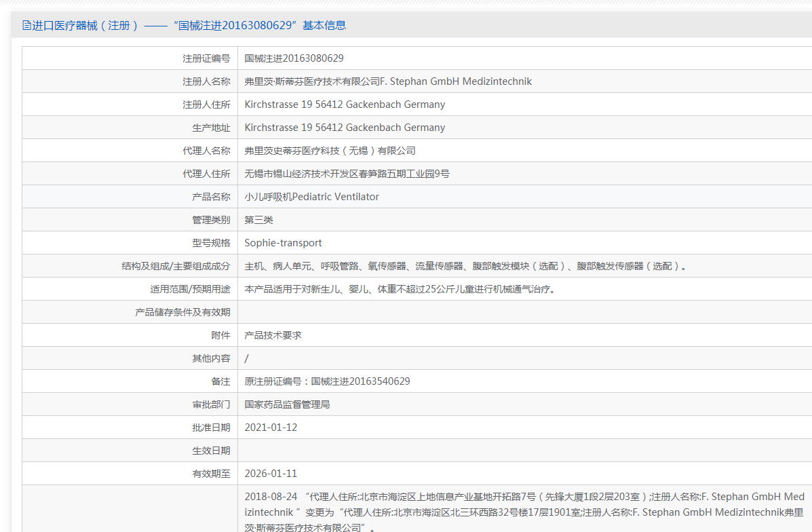Select the registration number value in the 注册证编号 row
Image resolution: width=812 pixels, height=532 pixels.
point(294,58)
